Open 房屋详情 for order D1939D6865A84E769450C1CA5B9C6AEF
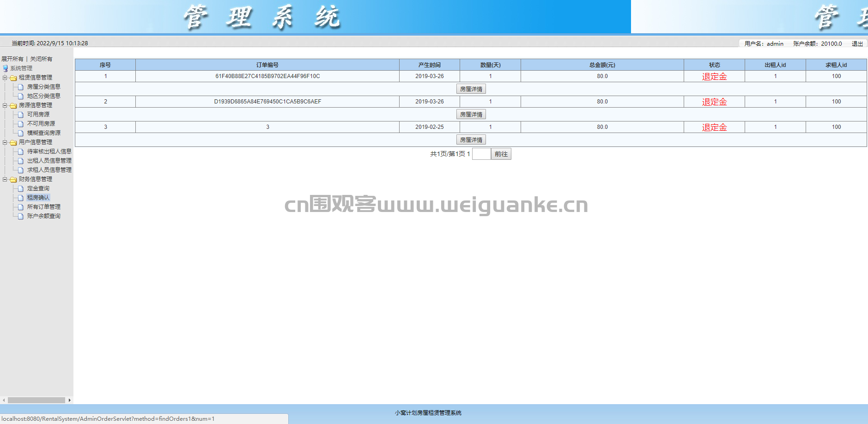868x424 pixels. pos(471,115)
